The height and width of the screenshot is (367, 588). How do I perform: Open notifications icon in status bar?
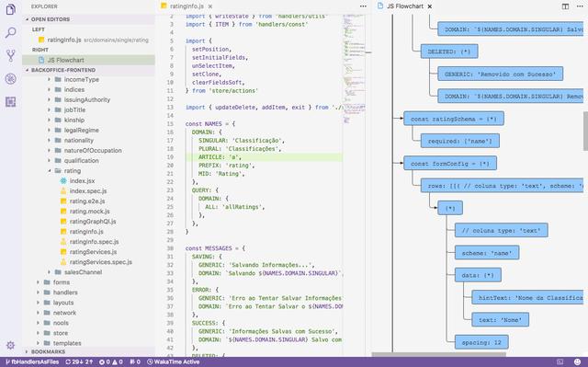pos(560,361)
